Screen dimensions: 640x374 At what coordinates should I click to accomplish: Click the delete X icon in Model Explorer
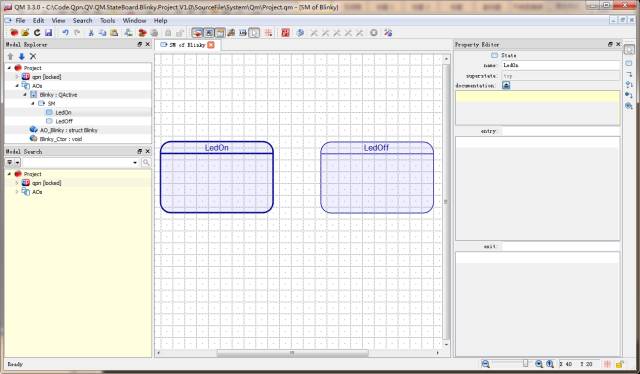coord(33,56)
